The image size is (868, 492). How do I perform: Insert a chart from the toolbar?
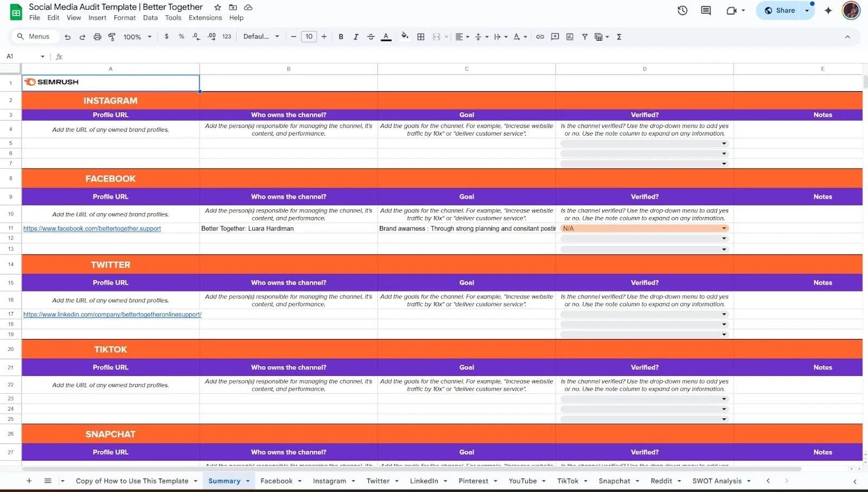coord(570,36)
